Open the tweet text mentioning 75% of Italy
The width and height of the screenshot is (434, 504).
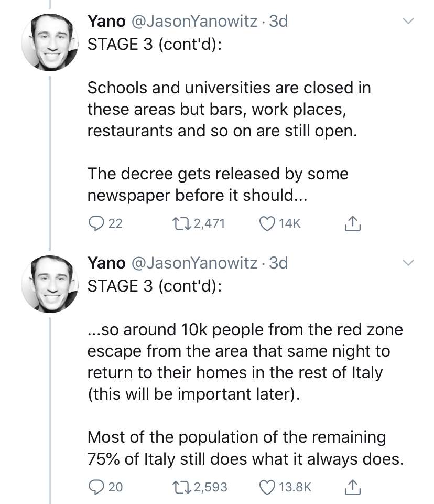pos(245,448)
